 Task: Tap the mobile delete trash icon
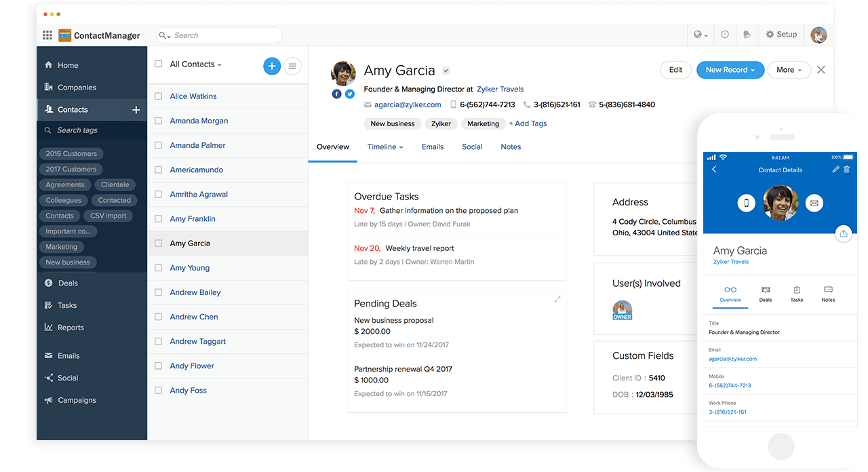point(846,170)
